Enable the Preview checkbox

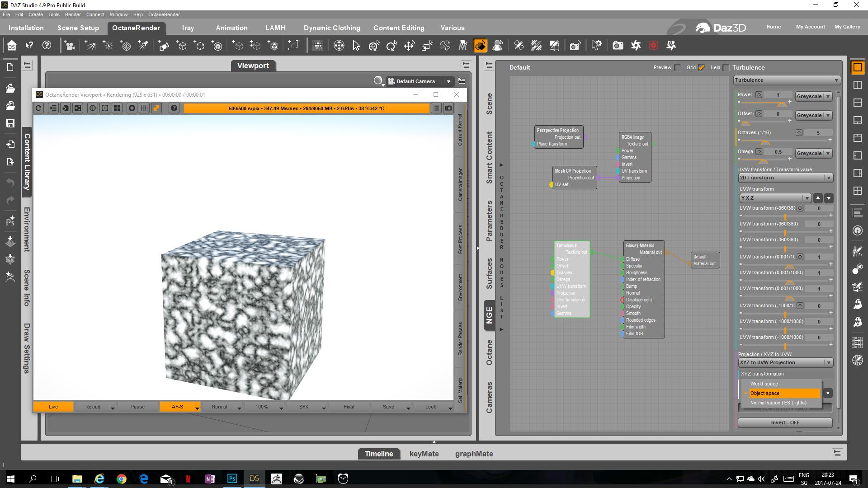(x=677, y=68)
